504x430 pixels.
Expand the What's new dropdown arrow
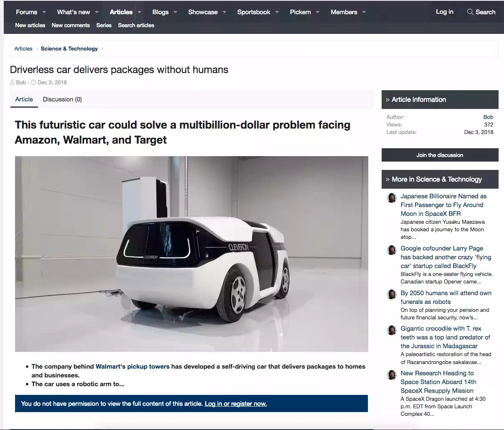[x=97, y=12]
